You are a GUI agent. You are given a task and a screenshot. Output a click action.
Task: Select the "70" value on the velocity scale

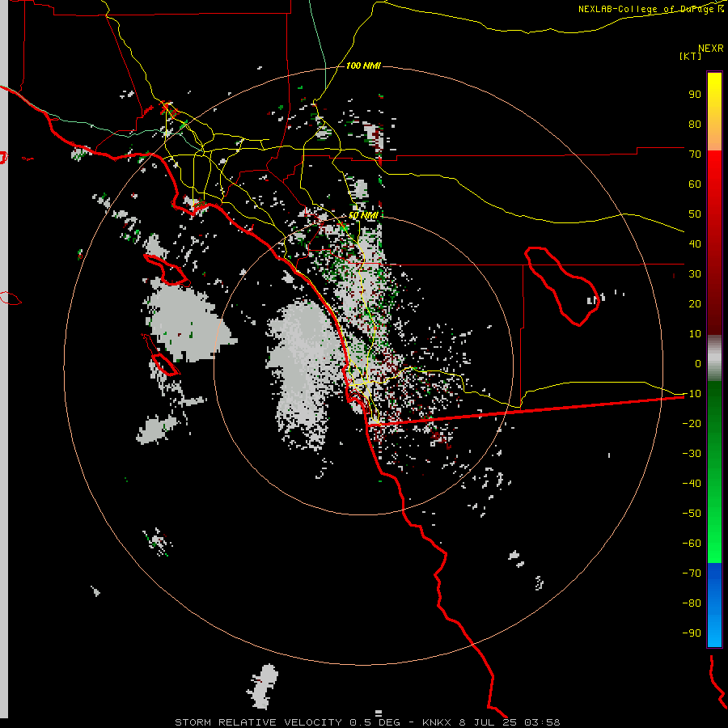pyautogui.click(x=695, y=154)
